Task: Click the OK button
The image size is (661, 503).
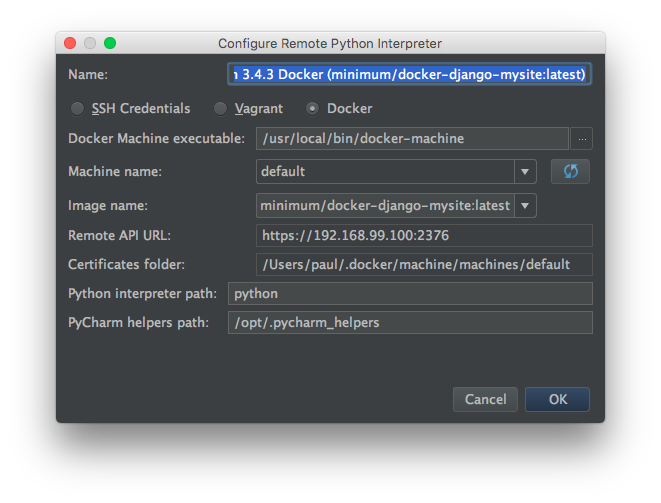Action: pyautogui.click(x=557, y=399)
